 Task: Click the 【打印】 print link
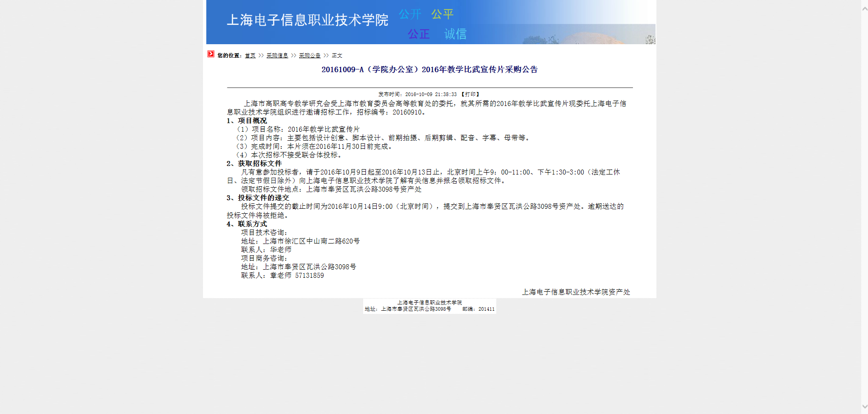pos(470,94)
